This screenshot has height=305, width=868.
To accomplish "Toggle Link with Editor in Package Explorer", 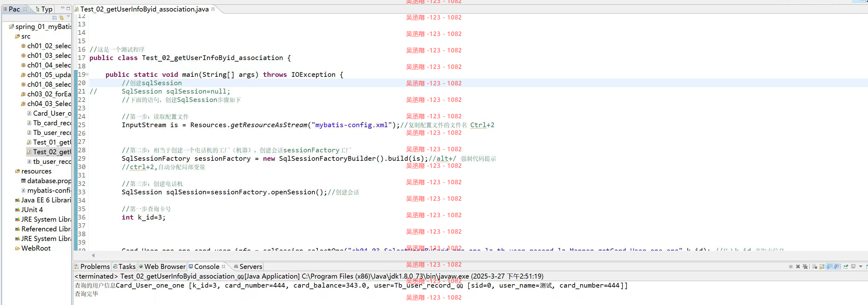I will pyautogui.click(x=61, y=17).
